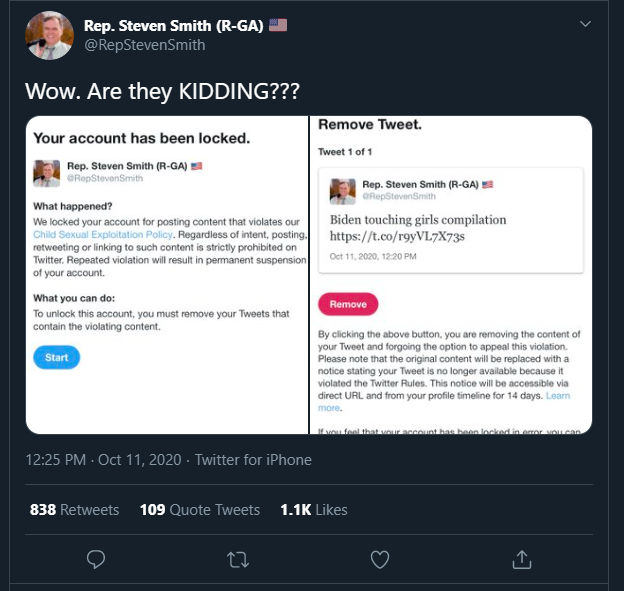Image resolution: width=624 pixels, height=591 pixels.
Task: Open the tweet timestamp 12:25 PM link
Action: (x=104, y=460)
